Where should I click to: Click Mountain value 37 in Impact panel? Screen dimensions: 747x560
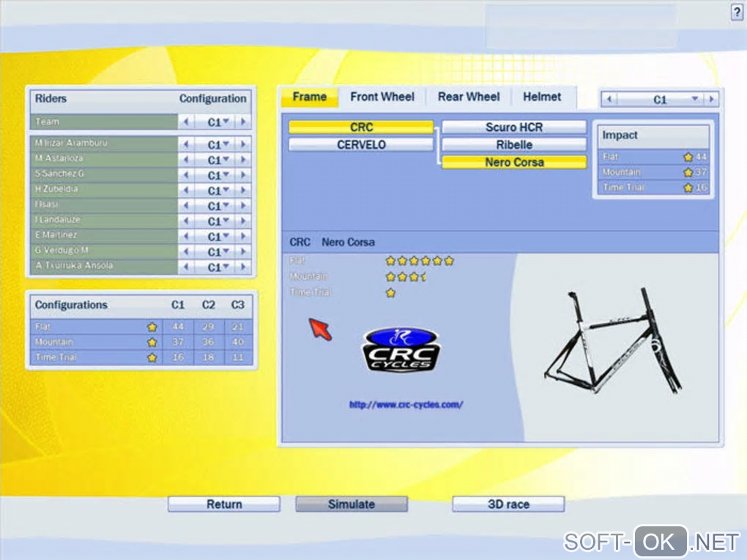pyautogui.click(x=700, y=172)
